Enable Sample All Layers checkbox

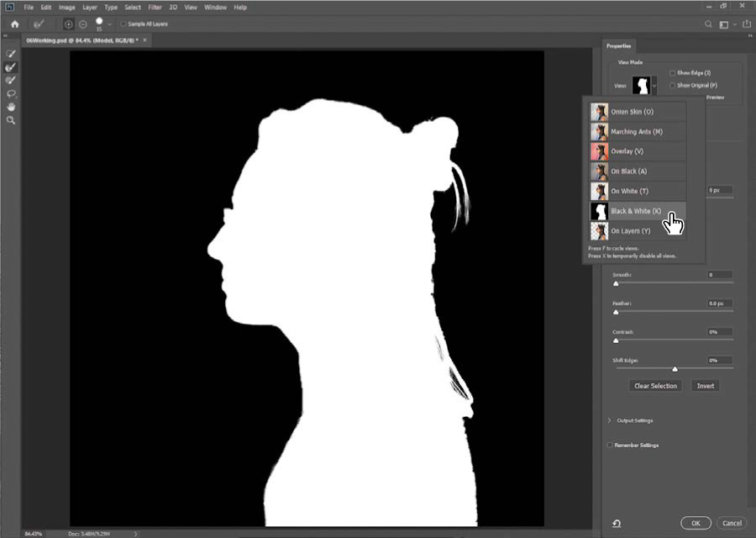(x=123, y=24)
